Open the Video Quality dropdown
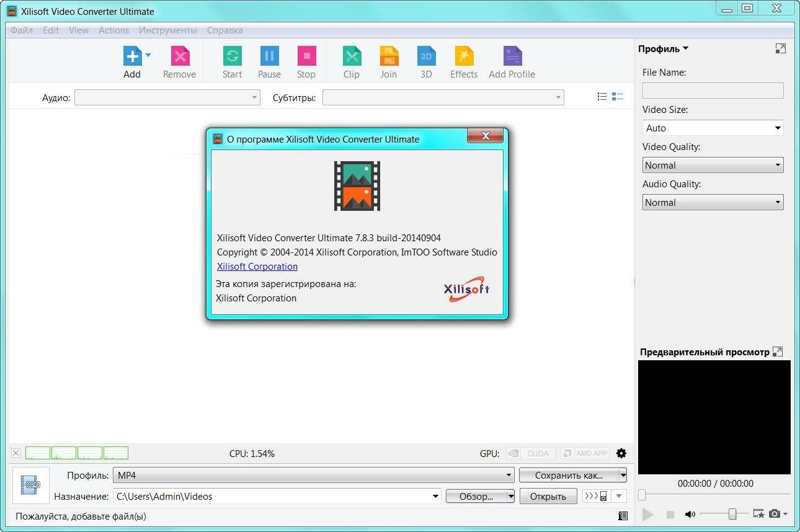This screenshot has height=532, width=800. [713, 166]
